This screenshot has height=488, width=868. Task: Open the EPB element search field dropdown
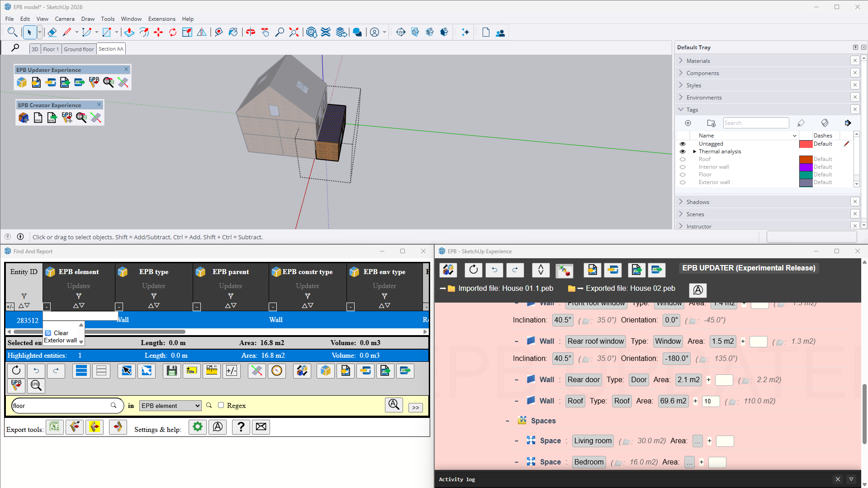pyautogui.click(x=170, y=406)
